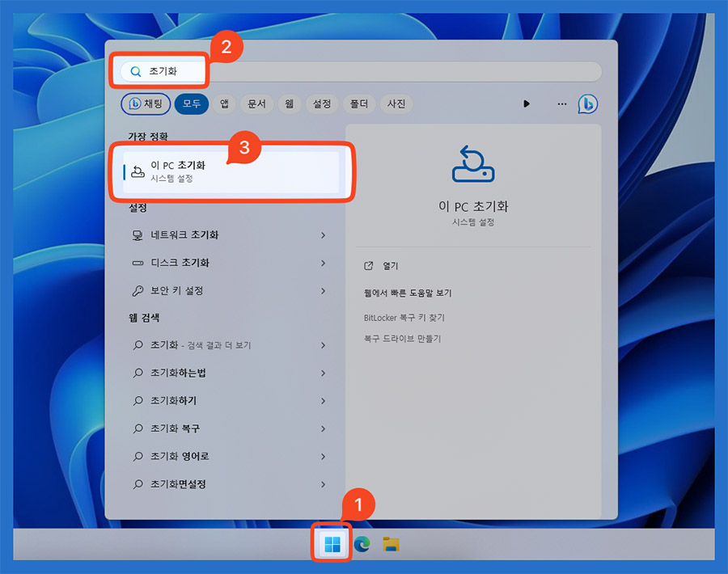The width and height of the screenshot is (728, 574).
Task: Click the disk icon beside 디스크 초기화
Action: (x=138, y=263)
